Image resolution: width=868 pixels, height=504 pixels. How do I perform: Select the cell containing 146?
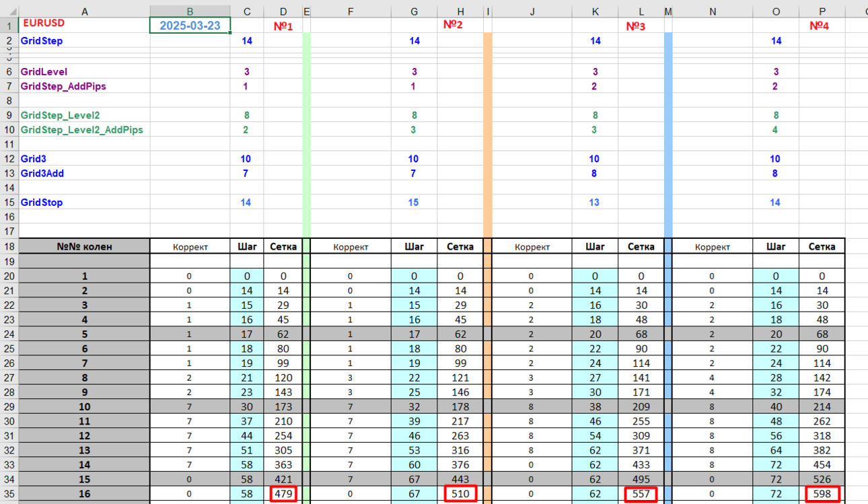pyautogui.click(x=460, y=392)
